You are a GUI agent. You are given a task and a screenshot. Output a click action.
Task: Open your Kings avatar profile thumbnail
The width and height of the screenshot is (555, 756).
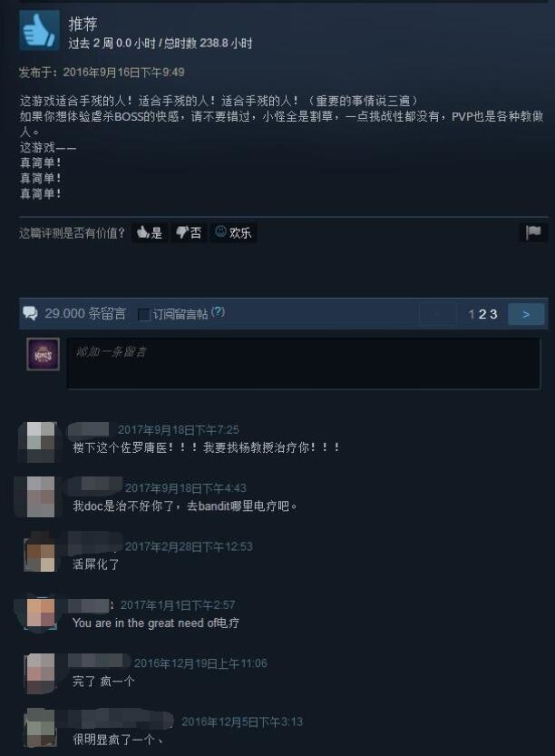(x=43, y=354)
